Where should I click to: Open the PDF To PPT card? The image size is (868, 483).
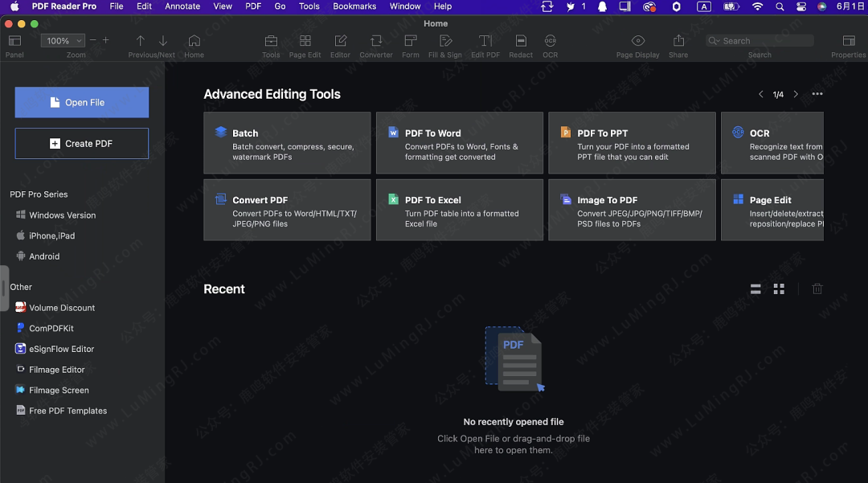point(633,143)
